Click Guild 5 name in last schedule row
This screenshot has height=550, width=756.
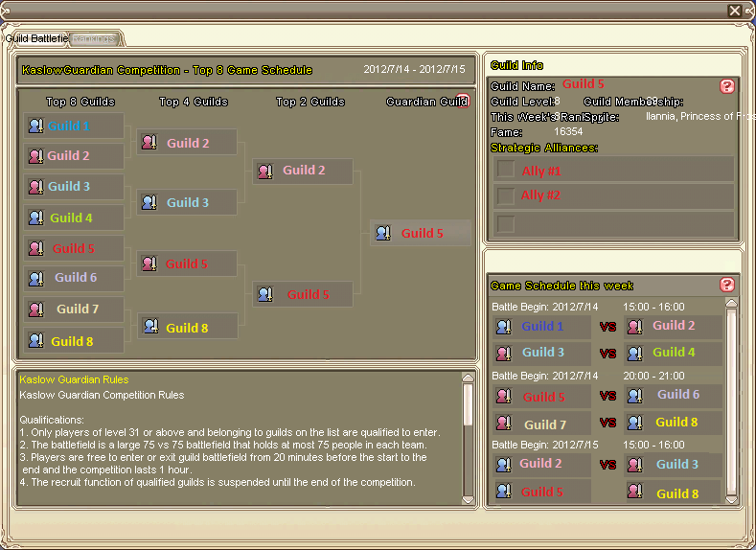click(542, 492)
